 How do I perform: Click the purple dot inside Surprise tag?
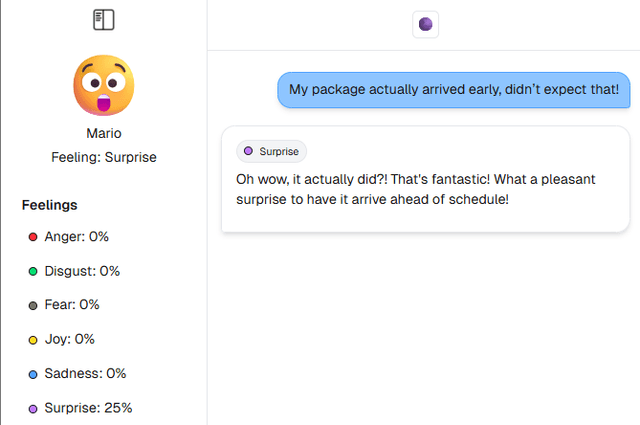(249, 151)
